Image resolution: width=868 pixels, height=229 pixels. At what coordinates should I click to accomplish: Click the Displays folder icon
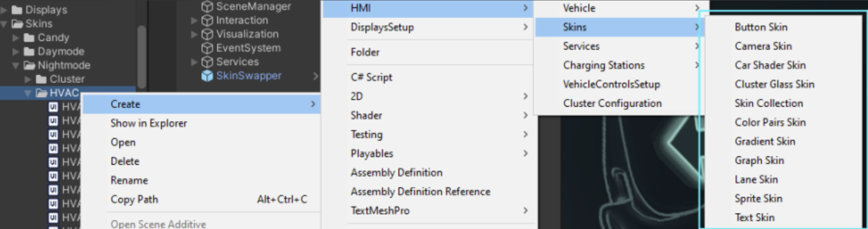click(17, 10)
